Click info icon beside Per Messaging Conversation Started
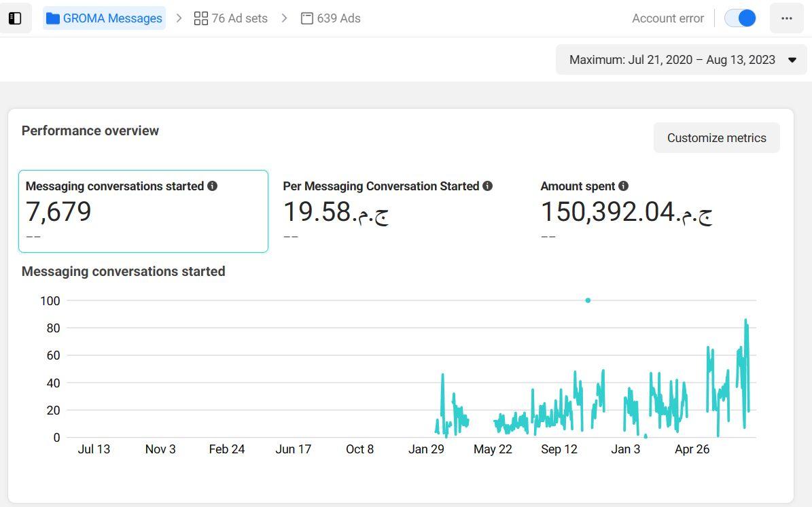This screenshot has height=507, width=812. coord(487,186)
